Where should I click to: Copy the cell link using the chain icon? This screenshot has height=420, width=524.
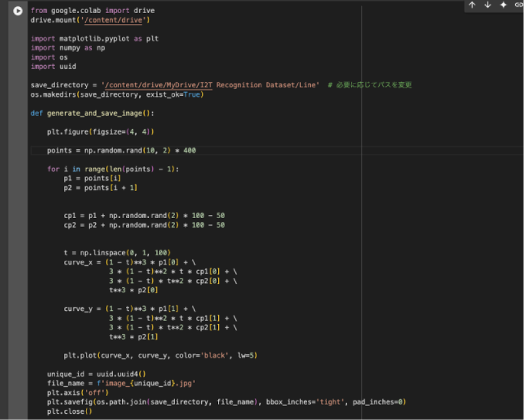pos(518,4)
